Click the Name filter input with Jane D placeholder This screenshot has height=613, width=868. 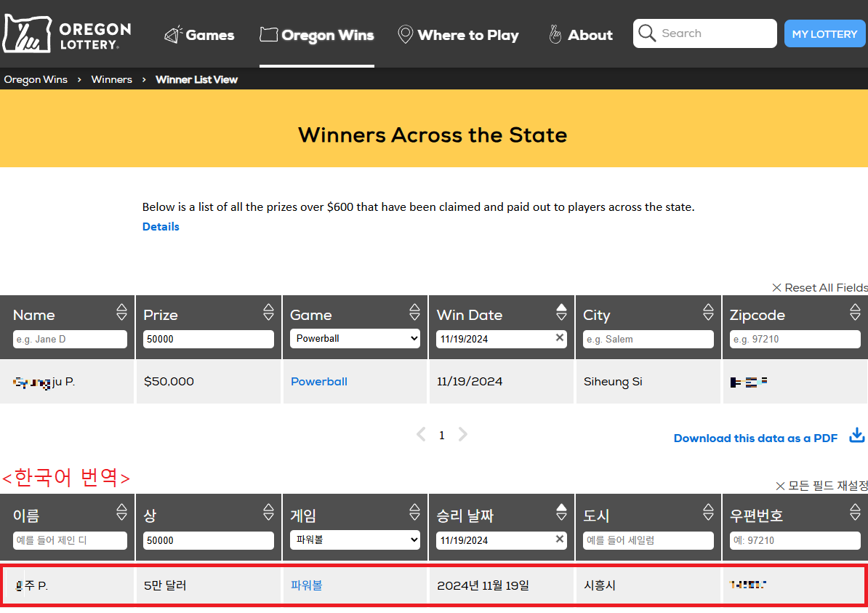70,340
